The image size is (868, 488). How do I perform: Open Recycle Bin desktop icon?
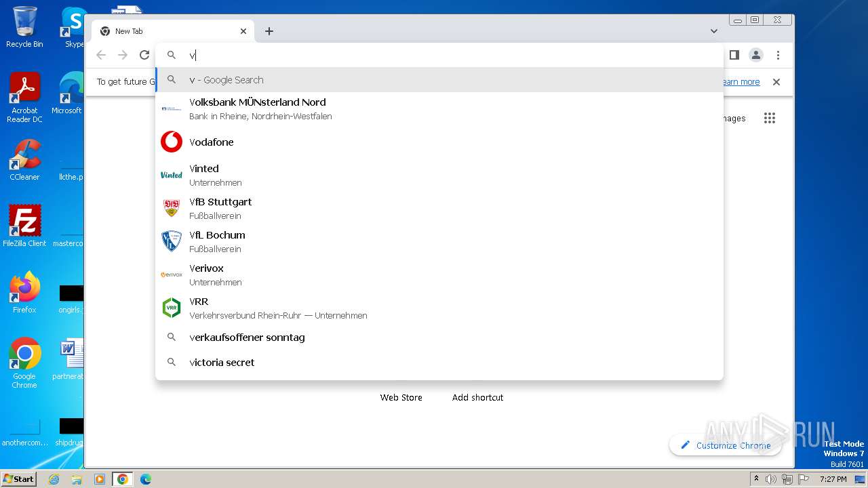click(24, 27)
